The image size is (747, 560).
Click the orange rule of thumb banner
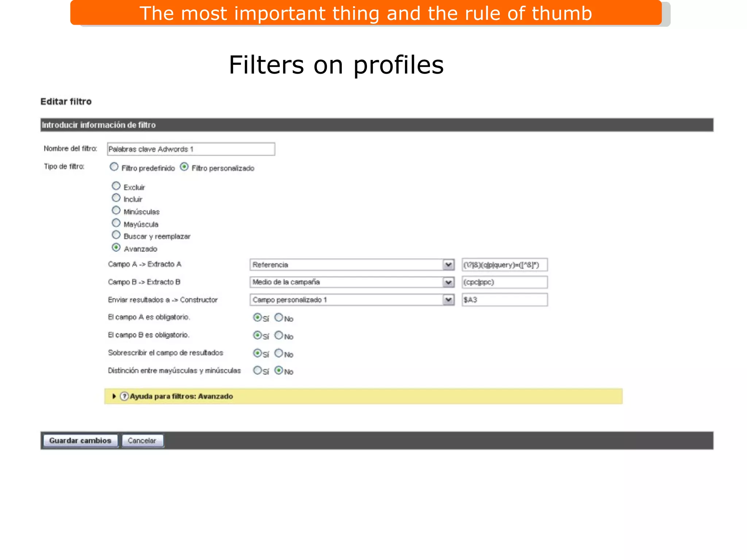pyautogui.click(x=366, y=13)
